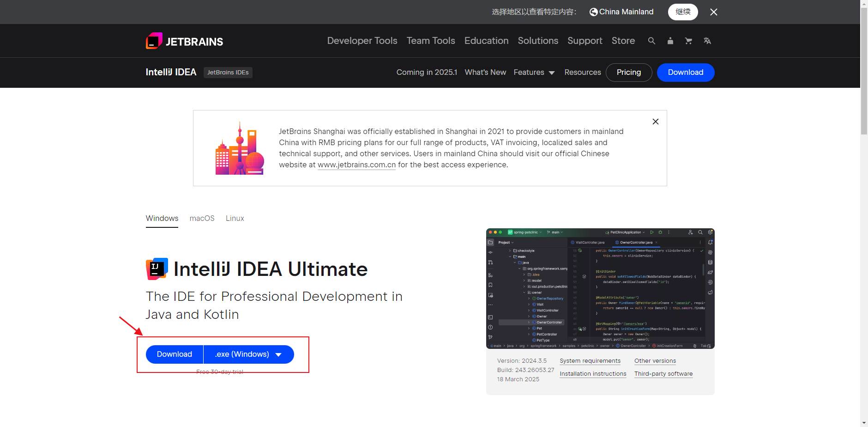Open the Education menu
The height and width of the screenshot is (427, 868).
(x=486, y=41)
